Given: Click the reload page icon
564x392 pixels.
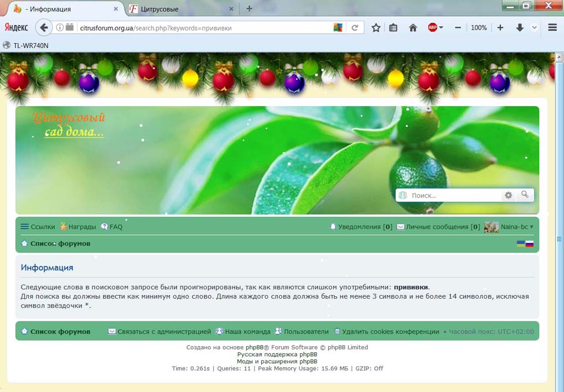Looking at the screenshot, I should tap(355, 28).
